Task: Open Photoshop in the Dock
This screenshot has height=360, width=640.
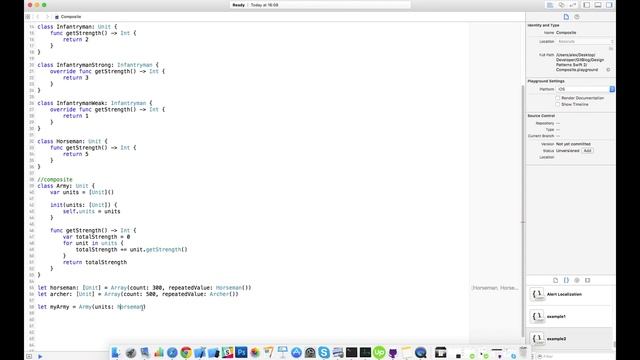Action: pyautogui.click(x=241, y=352)
